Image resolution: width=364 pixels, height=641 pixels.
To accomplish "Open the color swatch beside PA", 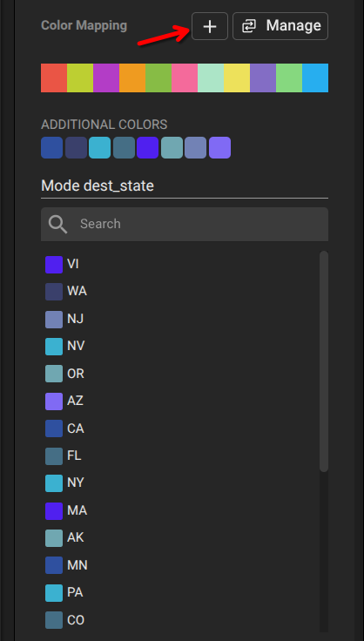I will click(54, 593).
